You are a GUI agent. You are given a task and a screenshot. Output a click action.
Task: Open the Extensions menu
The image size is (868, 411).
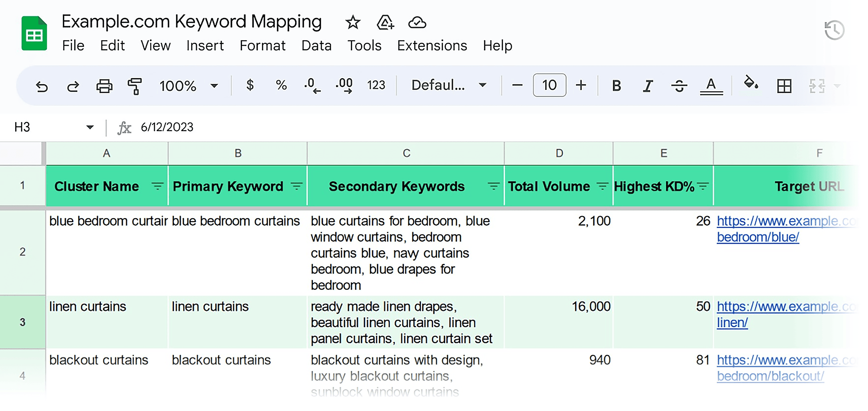click(x=432, y=45)
